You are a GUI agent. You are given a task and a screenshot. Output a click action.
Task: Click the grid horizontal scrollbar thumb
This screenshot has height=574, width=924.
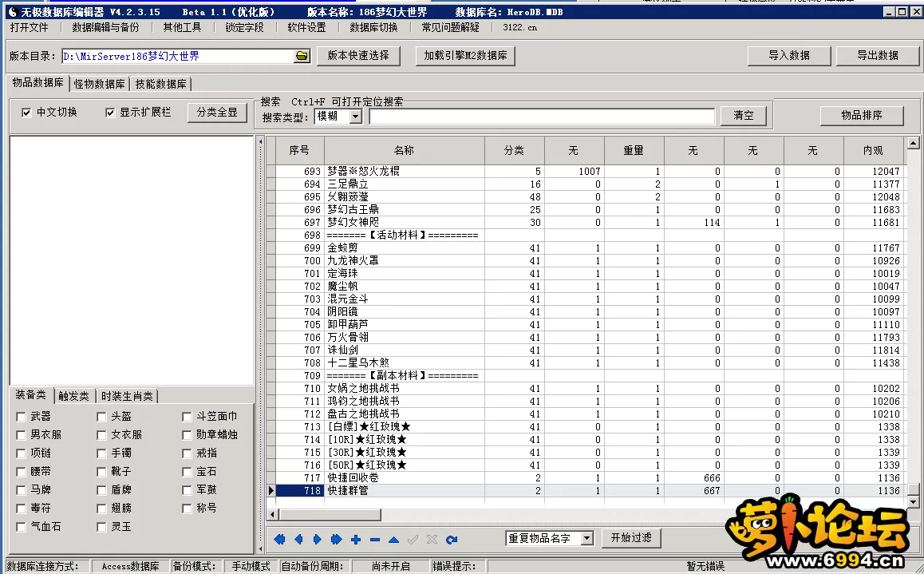point(330,514)
